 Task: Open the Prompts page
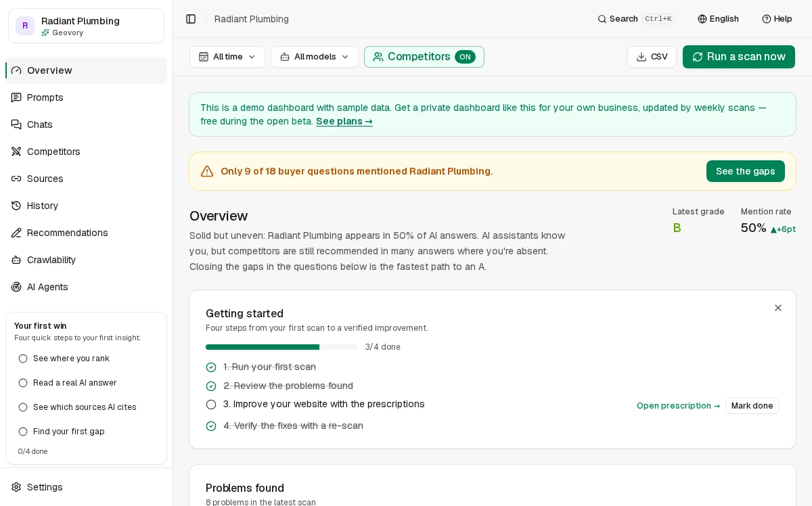point(86,97)
